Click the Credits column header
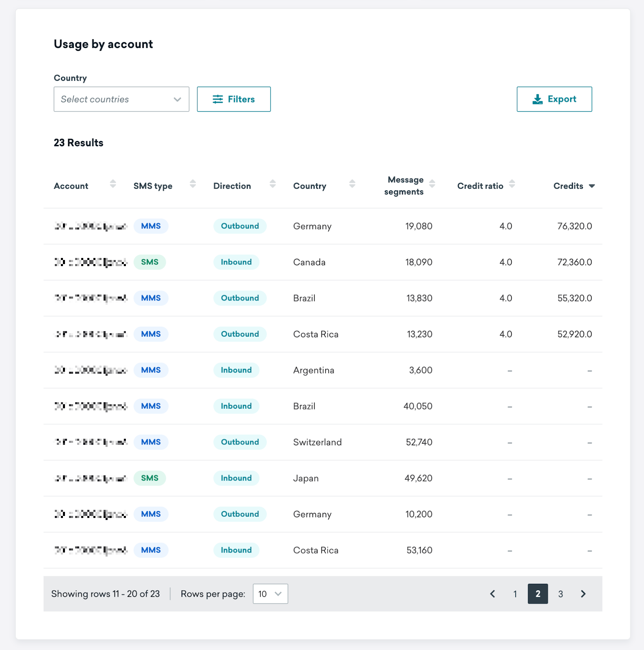 pos(568,186)
